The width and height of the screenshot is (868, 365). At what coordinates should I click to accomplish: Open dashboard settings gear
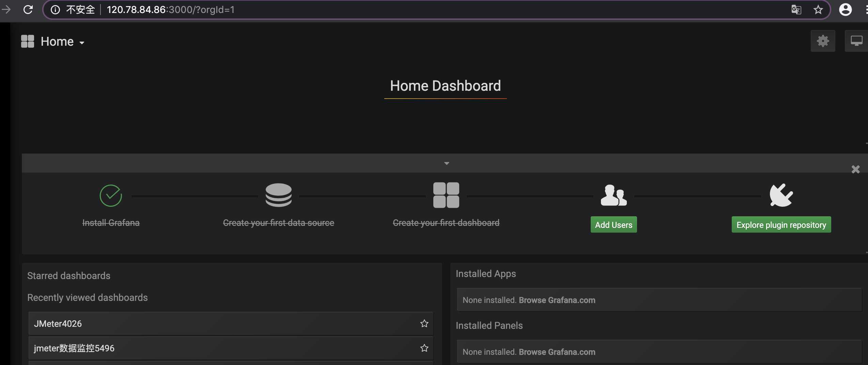823,41
